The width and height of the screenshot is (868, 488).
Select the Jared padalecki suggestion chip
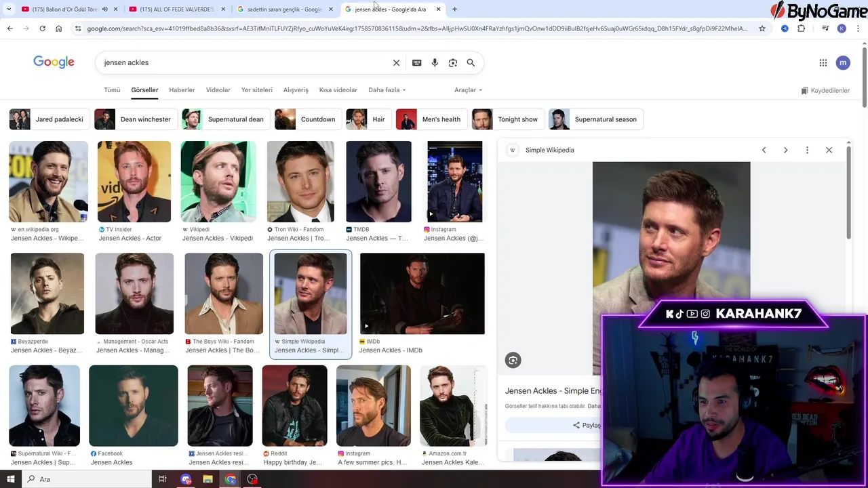pyautogui.click(x=49, y=119)
